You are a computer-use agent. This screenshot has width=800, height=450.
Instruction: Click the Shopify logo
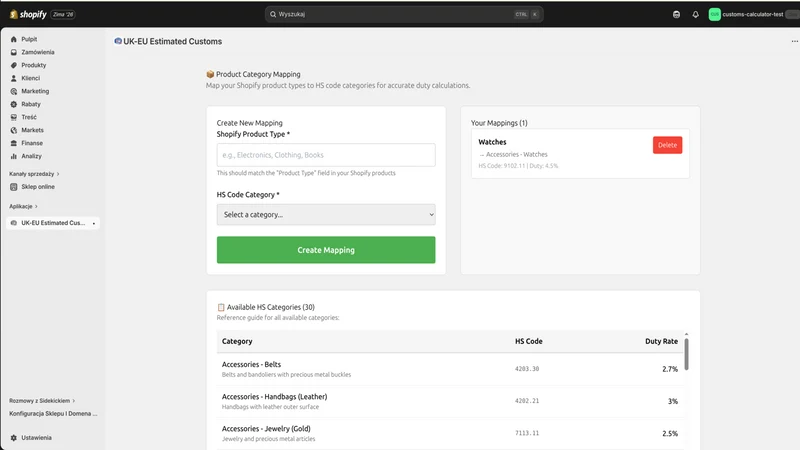pyautogui.click(x=28, y=14)
